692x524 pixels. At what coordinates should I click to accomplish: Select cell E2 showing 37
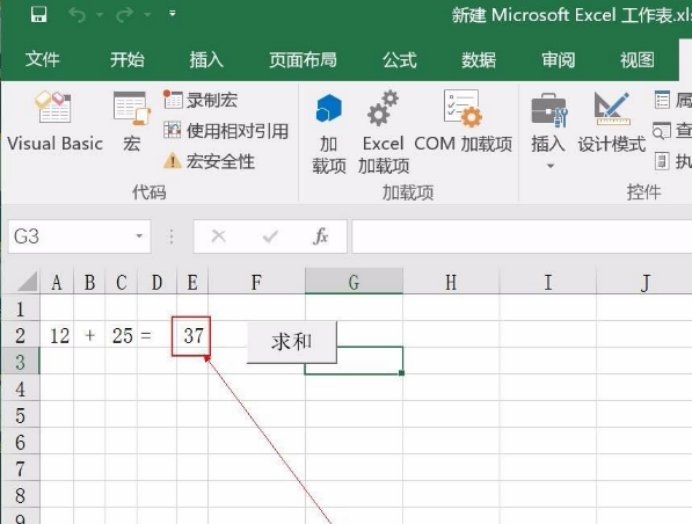click(192, 336)
